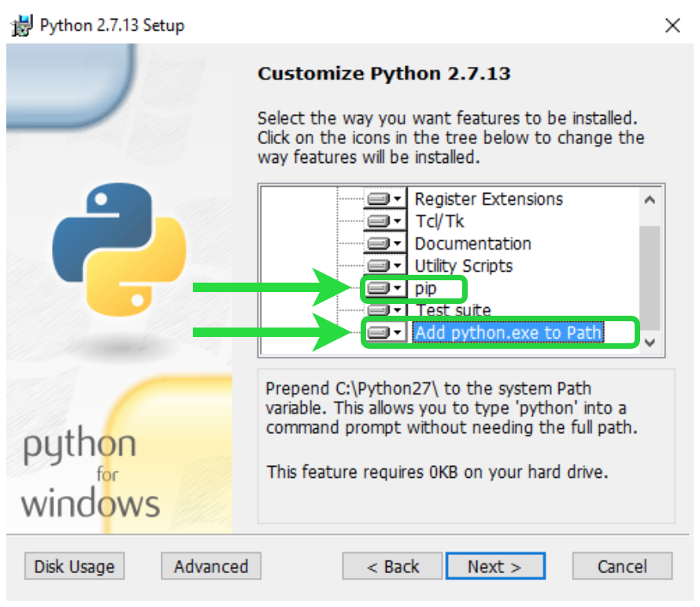Click the pip feature drive icon
Viewport: 700px width, 607px height.
pyautogui.click(x=379, y=288)
